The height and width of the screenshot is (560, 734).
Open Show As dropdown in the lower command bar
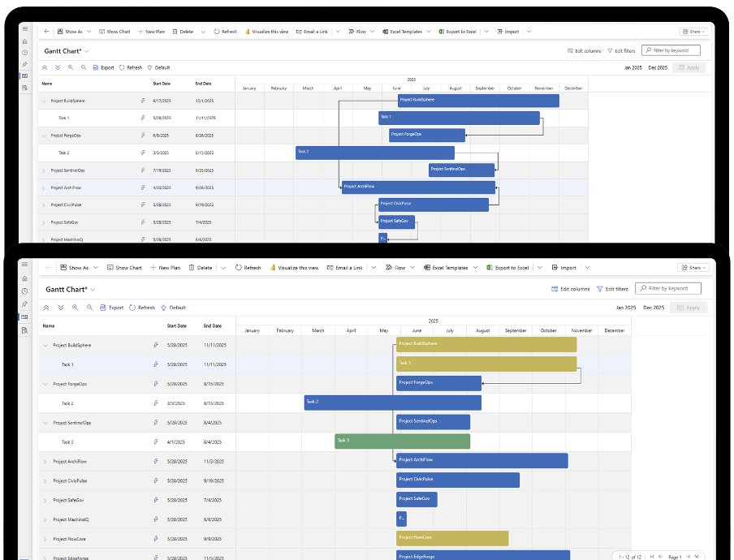pos(75,267)
